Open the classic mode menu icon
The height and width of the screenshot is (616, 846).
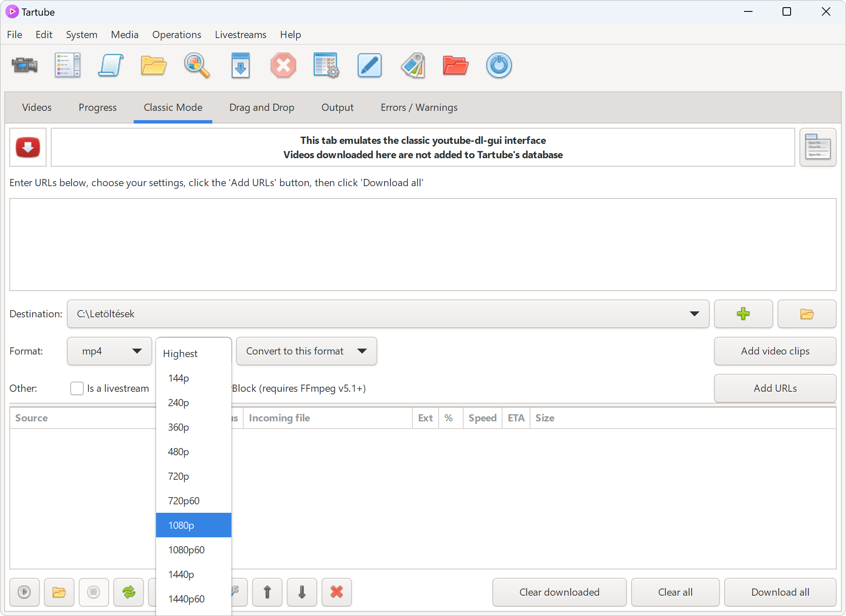(x=818, y=147)
